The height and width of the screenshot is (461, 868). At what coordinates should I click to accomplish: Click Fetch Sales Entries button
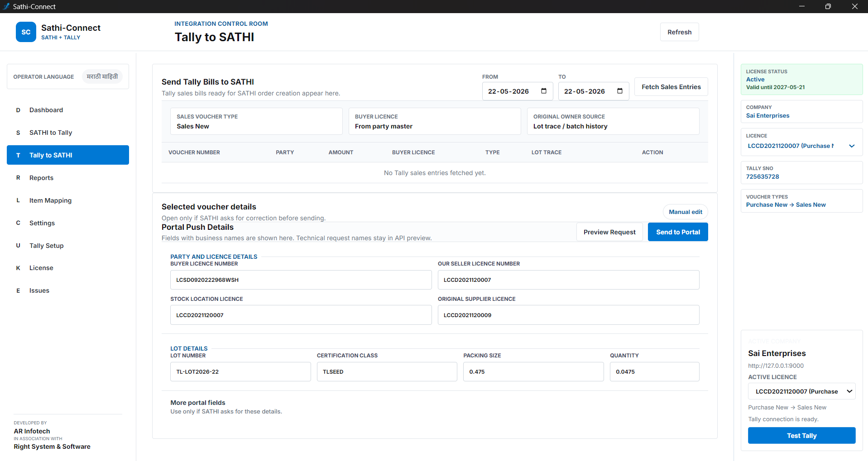[x=671, y=87]
